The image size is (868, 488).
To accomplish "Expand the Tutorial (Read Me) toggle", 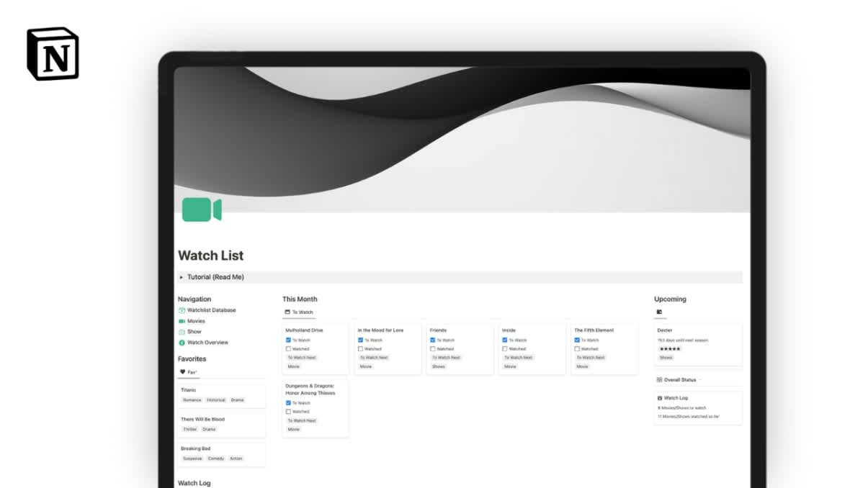I will coord(182,277).
